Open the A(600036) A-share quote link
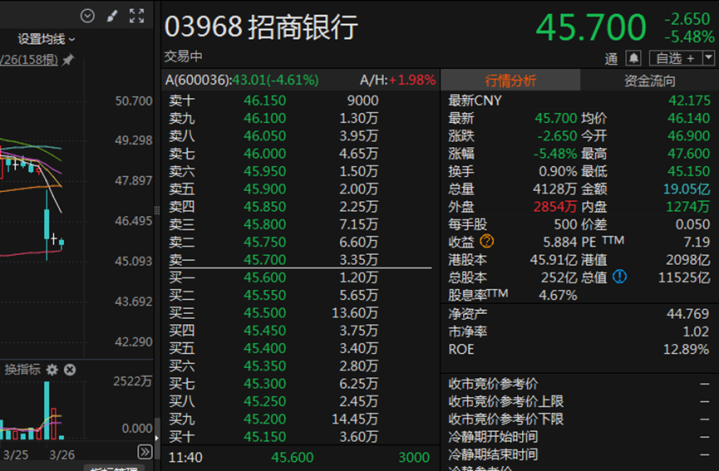This screenshot has width=719, height=471. 242,80
